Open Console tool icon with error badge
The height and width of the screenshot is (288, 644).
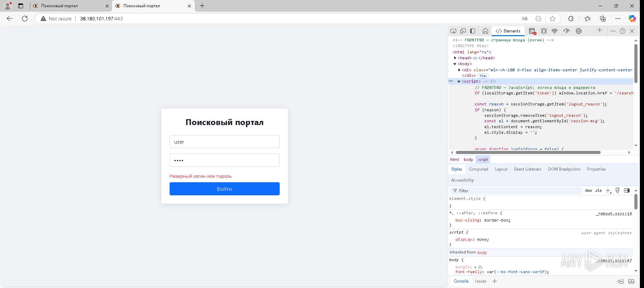(x=532, y=31)
